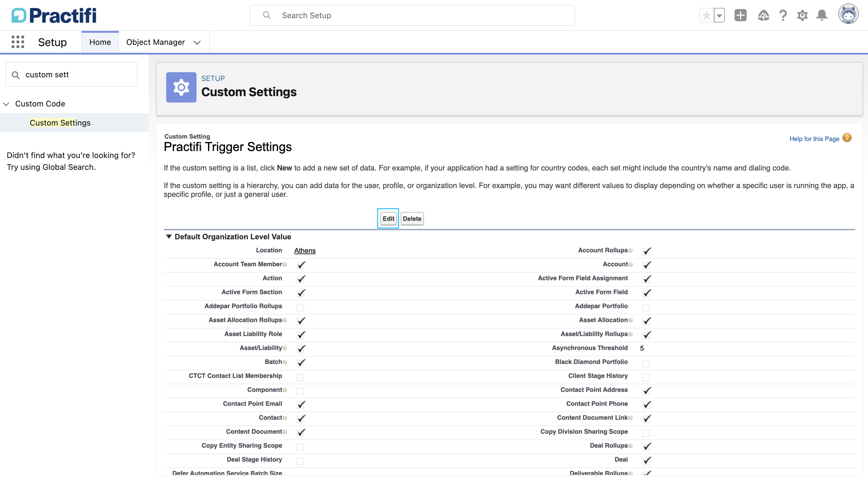Click the Copy Division Sharing Scope checkbox
The height and width of the screenshot is (478, 868).
[646, 433]
